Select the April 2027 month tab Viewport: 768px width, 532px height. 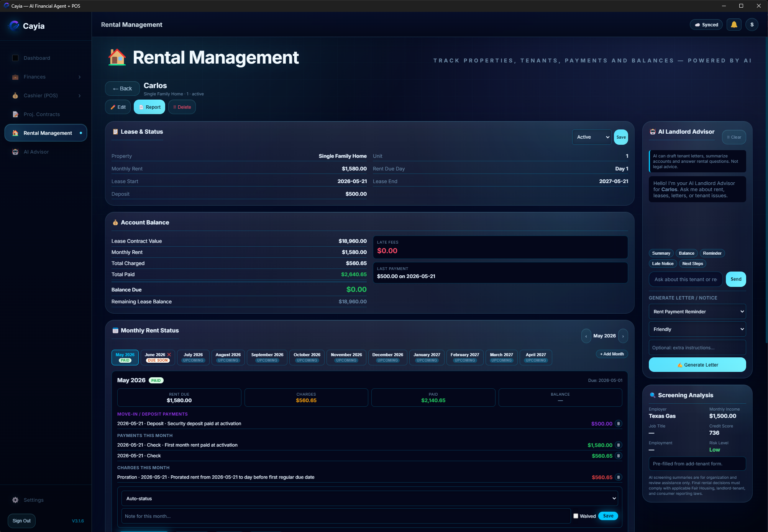tap(536, 357)
